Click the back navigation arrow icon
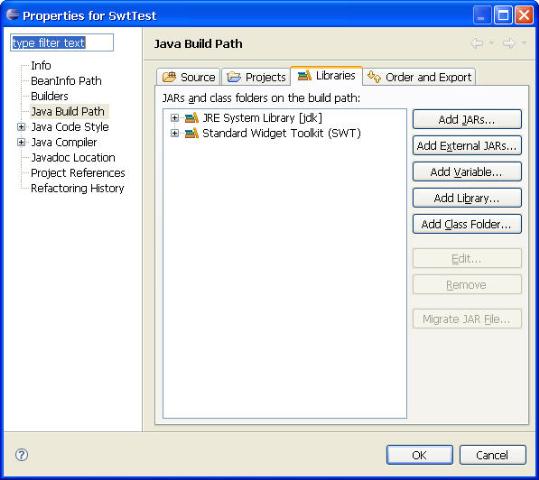Viewport: 539px width, 480px height. click(477, 43)
